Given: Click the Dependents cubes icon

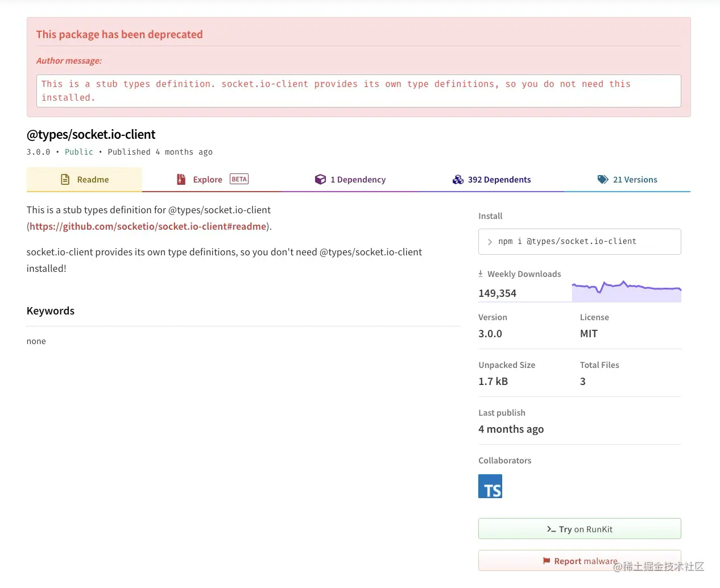Looking at the screenshot, I should [x=458, y=180].
